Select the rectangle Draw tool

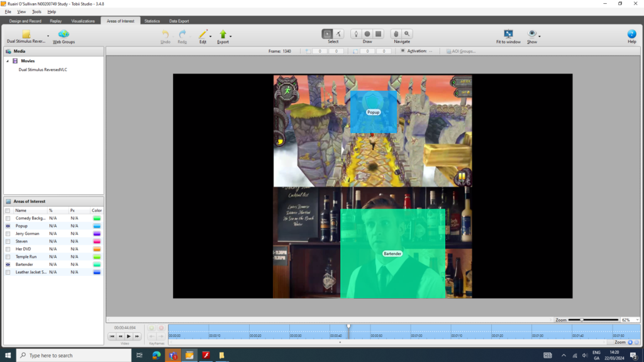pyautogui.click(x=378, y=33)
